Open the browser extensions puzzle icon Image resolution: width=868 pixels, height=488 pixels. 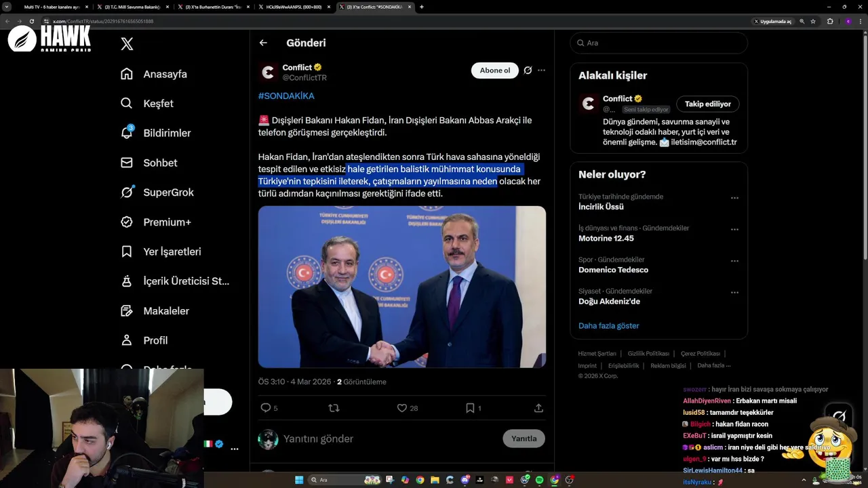point(830,22)
